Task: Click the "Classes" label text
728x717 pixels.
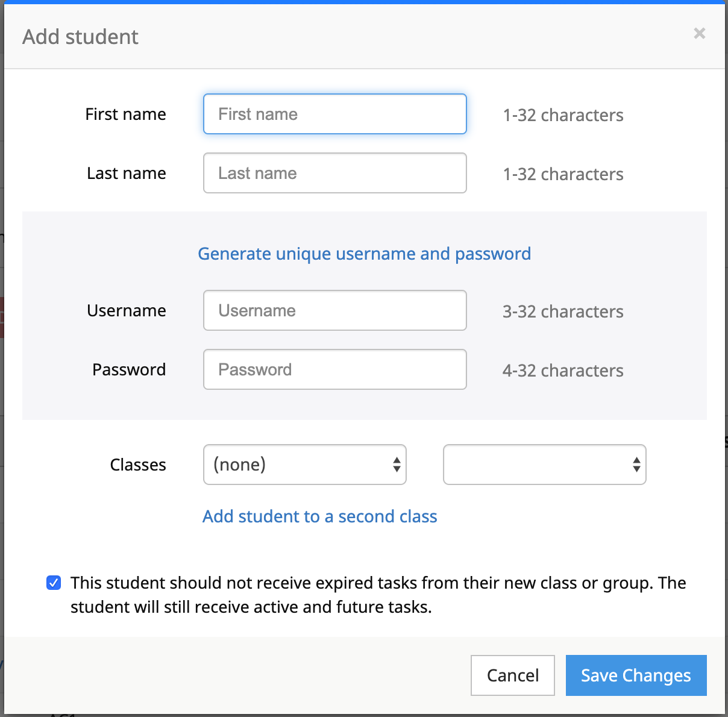Action: click(138, 465)
